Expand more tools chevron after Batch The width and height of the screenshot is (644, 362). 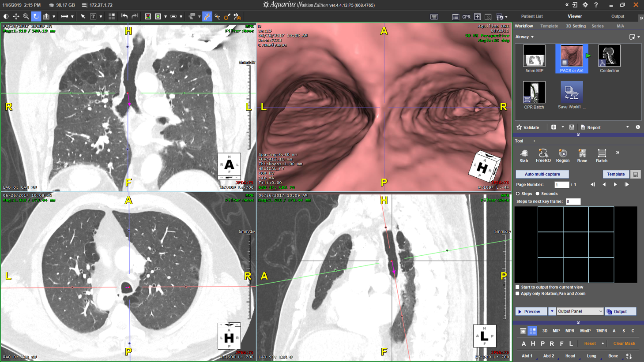coord(618,153)
